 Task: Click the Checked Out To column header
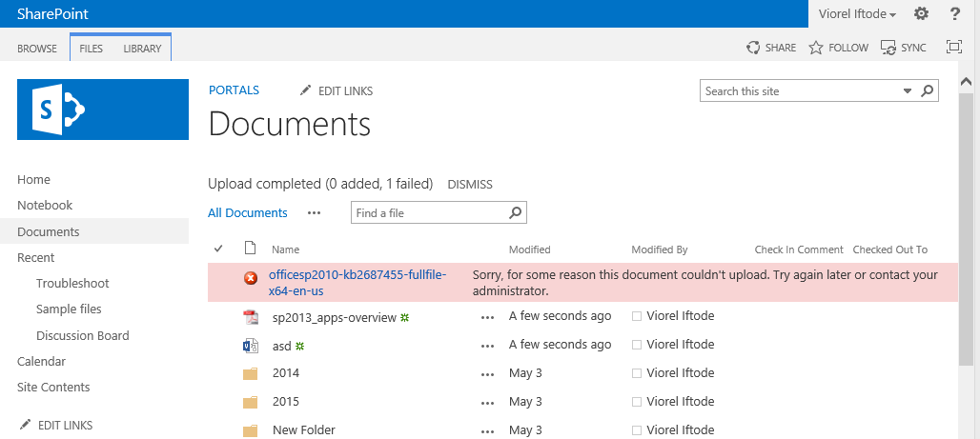coord(890,249)
